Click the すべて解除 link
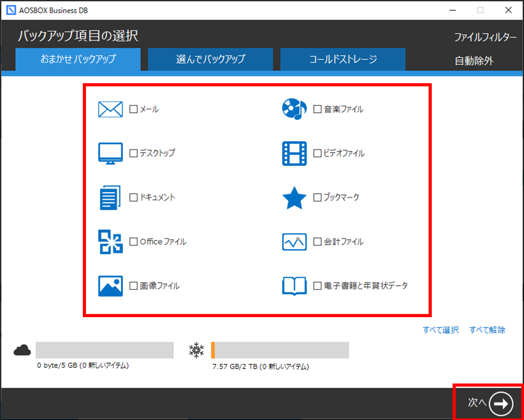This screenshot has width=524, height=420. point(487,330)
